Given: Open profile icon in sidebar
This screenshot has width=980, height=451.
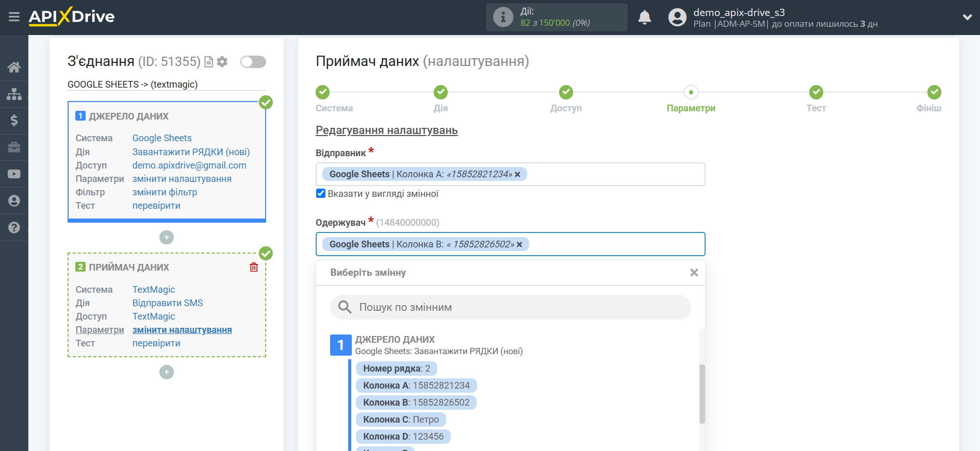Looking at the screenshot, I should [14, 201].
